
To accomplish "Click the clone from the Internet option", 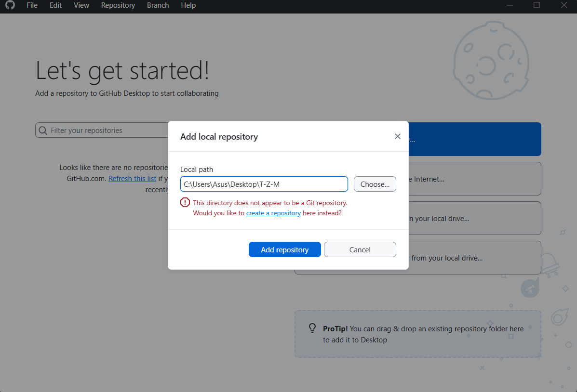I will (x=475, y=179).
